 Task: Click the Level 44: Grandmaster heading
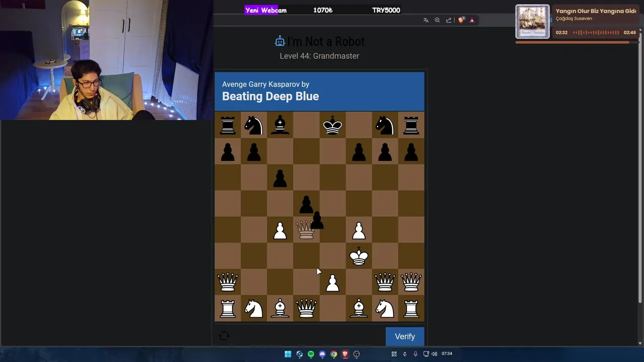(319, 56)
